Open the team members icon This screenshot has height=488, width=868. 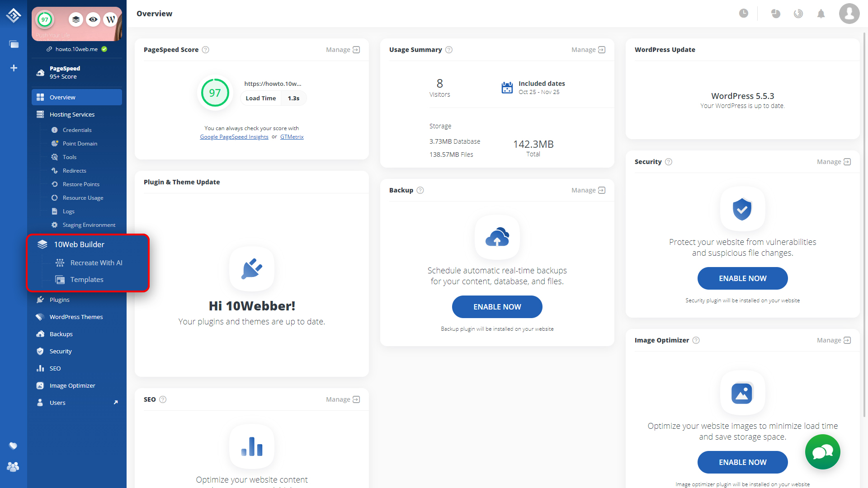coord(13,467)
